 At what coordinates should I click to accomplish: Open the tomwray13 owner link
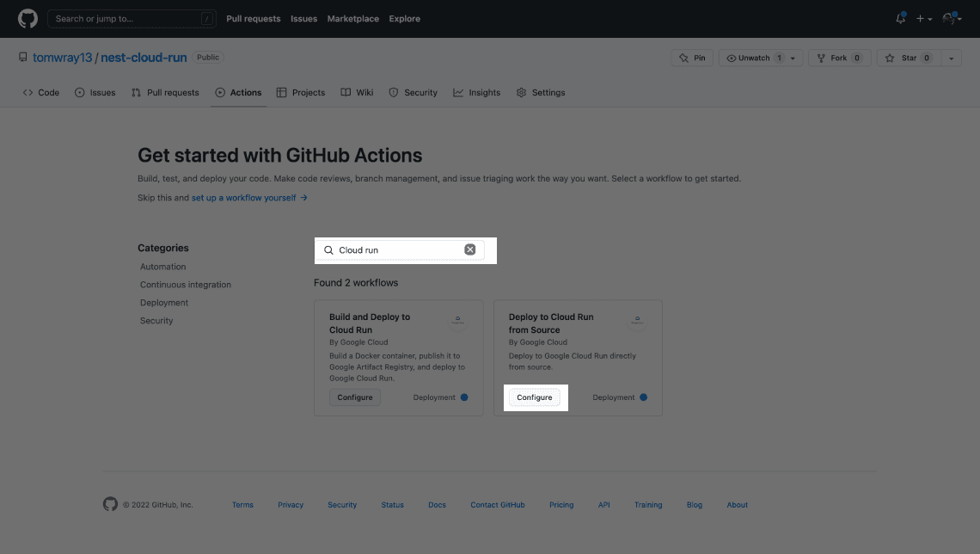(63, 58)
